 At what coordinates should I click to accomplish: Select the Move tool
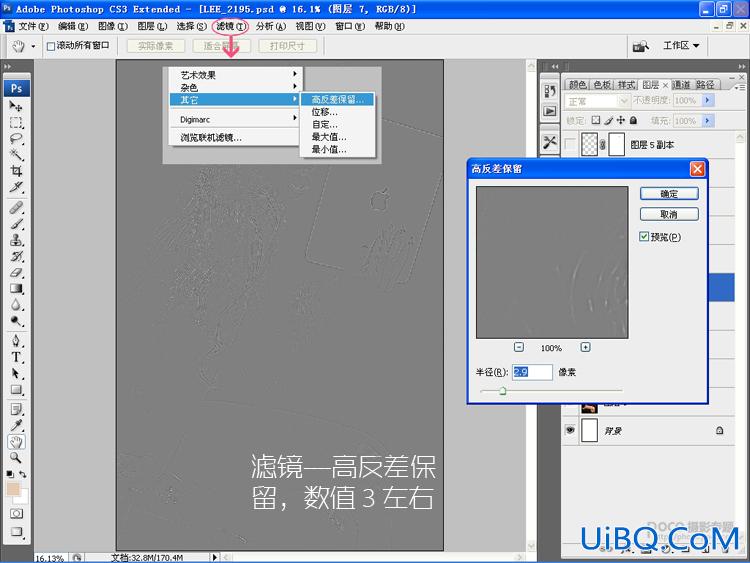[x=16, y=106]
